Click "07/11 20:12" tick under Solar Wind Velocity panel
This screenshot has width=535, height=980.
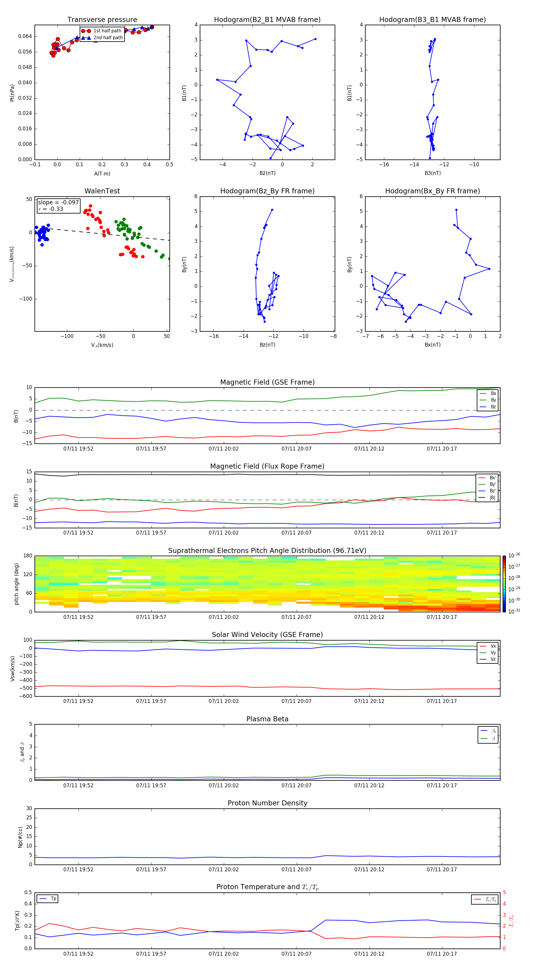click(369, 701)
